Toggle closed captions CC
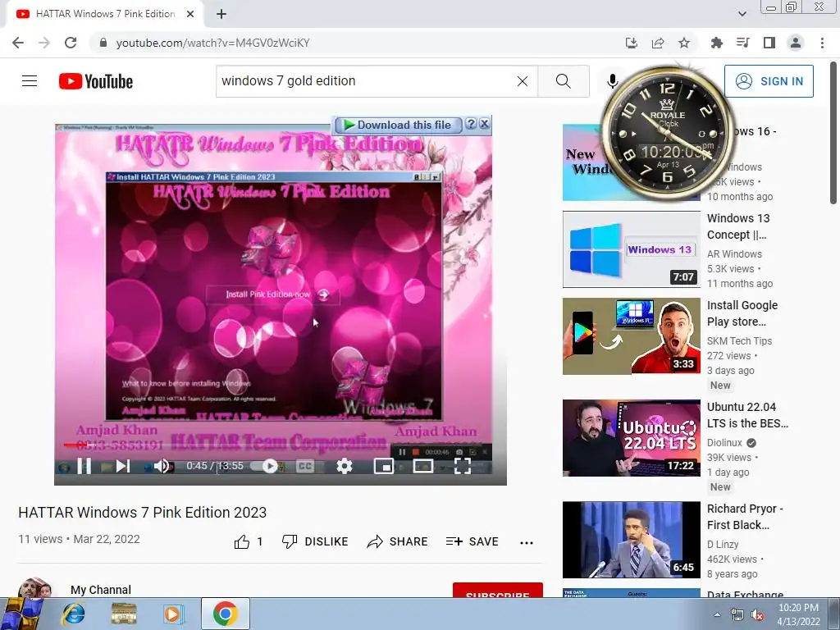 305,466
